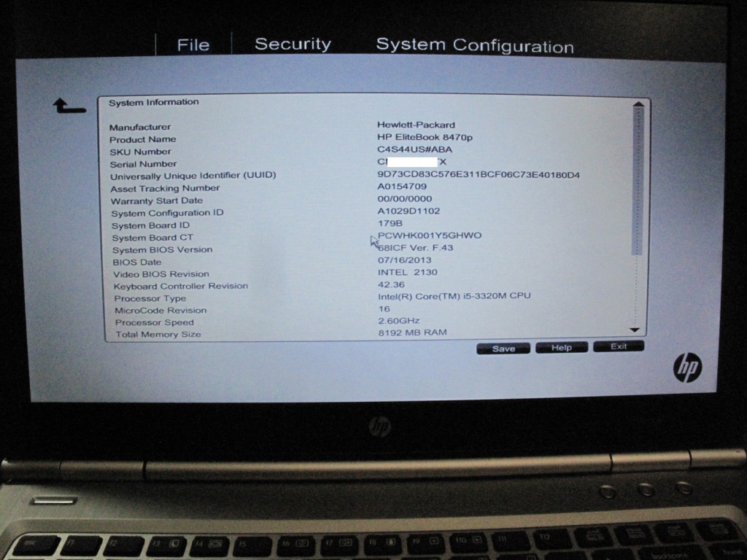Select the UUID value starting 9D73CD83
Screen dimensions: 747x560
pyautogui.click(x=479, y=175)
